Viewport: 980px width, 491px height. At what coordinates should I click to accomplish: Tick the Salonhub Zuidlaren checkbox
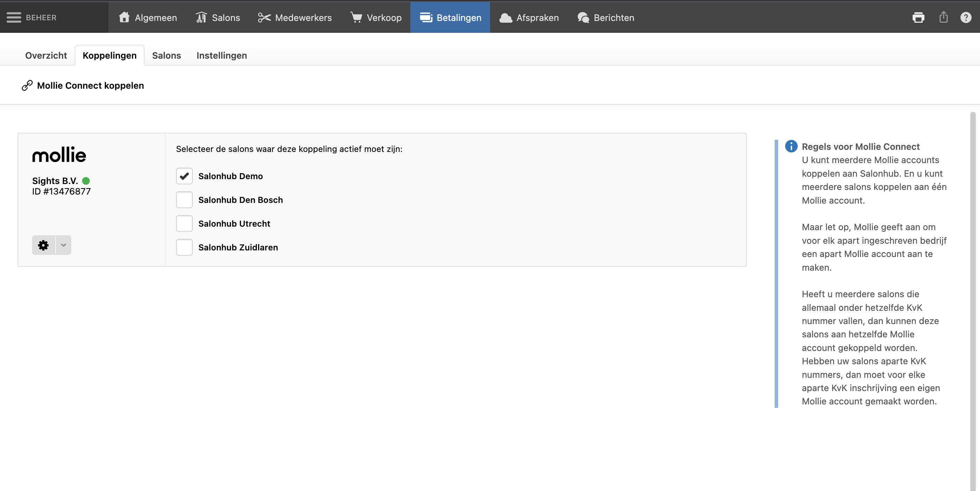pyautogui.click(x=184, y=248)
